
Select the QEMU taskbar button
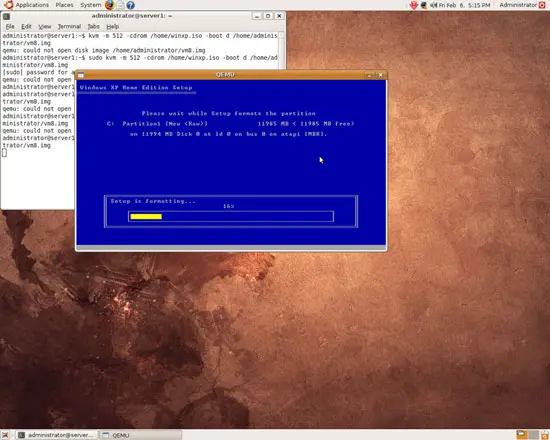click(x=140, y=435)
